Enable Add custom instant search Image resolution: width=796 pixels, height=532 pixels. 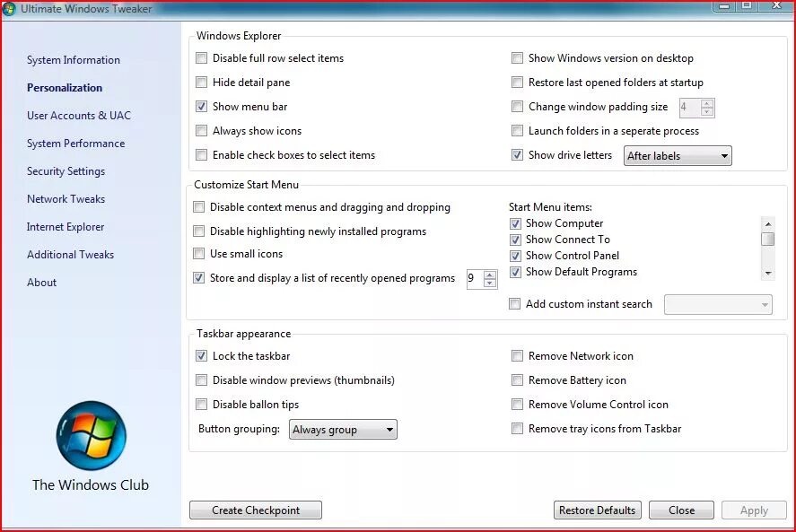(x=515, y=303)
